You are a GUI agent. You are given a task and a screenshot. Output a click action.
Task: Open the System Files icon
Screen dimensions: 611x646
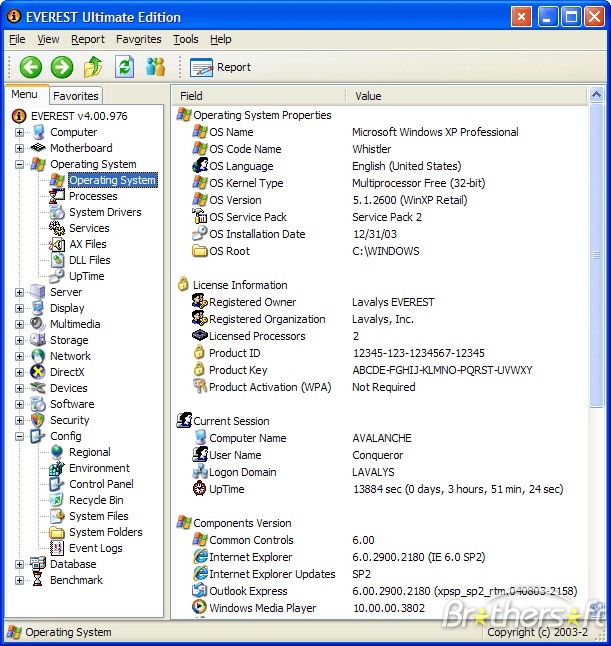[x=57, y=516]
